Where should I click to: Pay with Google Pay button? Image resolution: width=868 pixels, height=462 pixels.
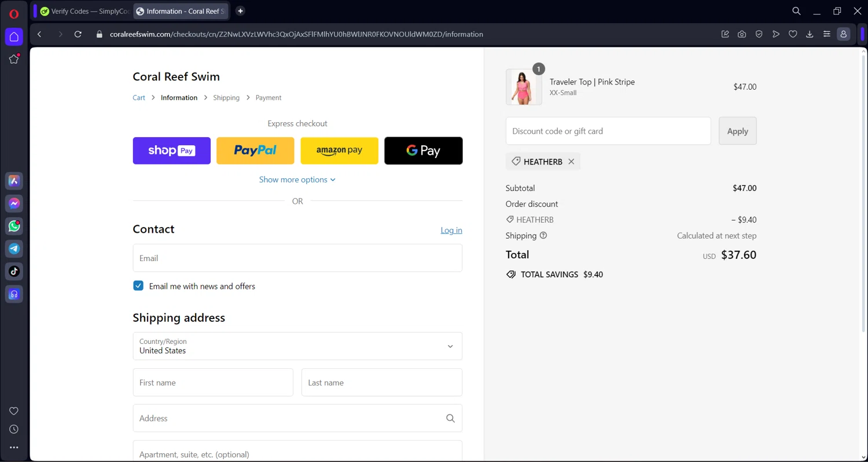[424, 151]
